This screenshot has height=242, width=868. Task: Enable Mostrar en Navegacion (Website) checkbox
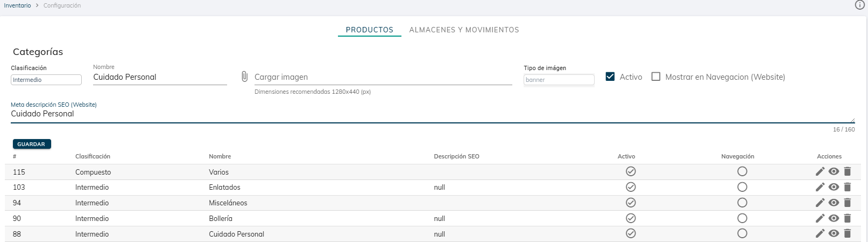click(656, 77)
